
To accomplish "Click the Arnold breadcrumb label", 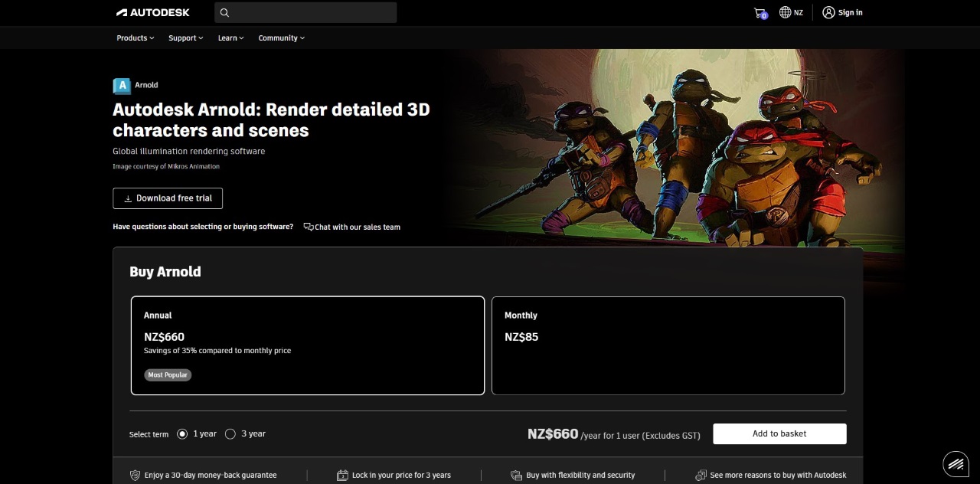I will 146,85.
